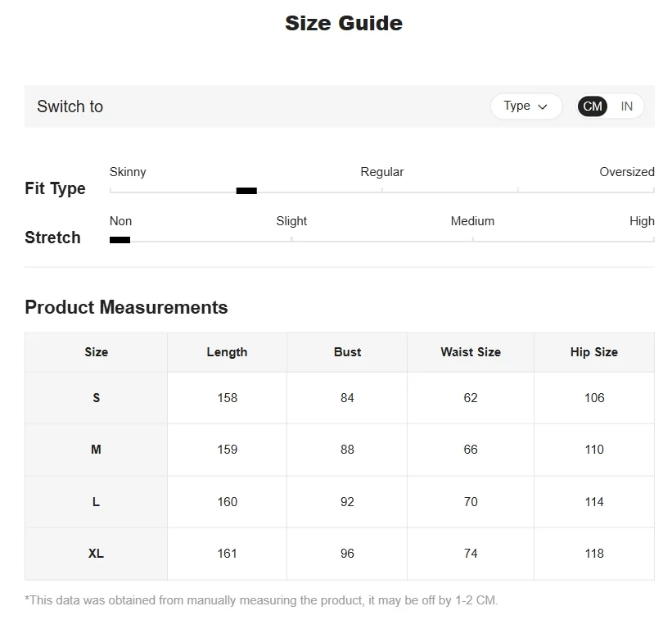The width and height of the screenshot is (672, 638).
Task: Click the Bust column header
Action: pyautogui.click(x=347, y=352)
